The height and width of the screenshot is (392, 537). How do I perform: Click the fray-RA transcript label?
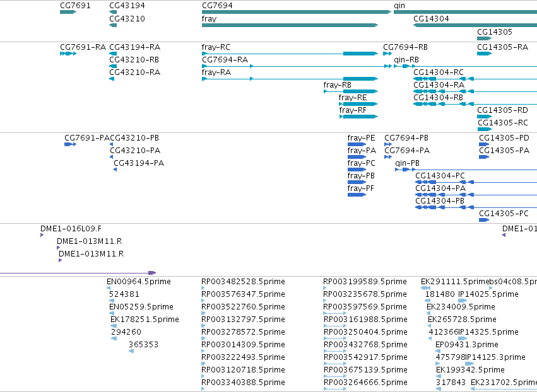pyautogui.click(x=216, y=73)
